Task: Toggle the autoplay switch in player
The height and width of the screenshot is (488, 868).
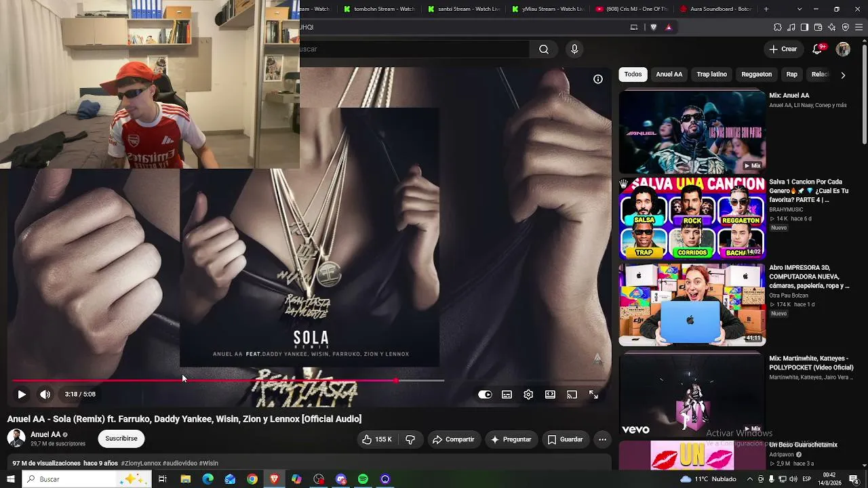Action: point(485,394)
